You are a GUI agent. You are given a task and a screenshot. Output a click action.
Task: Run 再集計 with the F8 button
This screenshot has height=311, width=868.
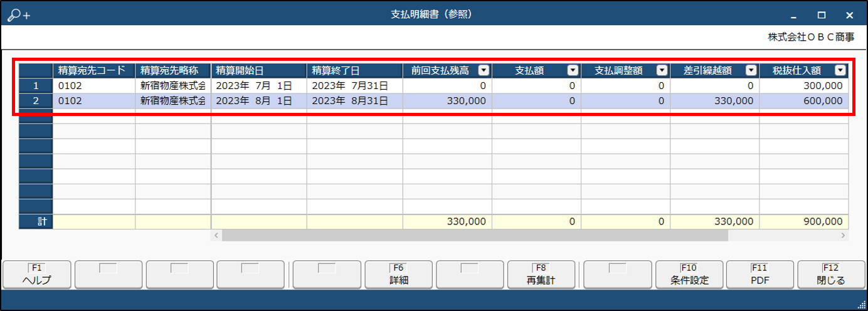(541, 274)
